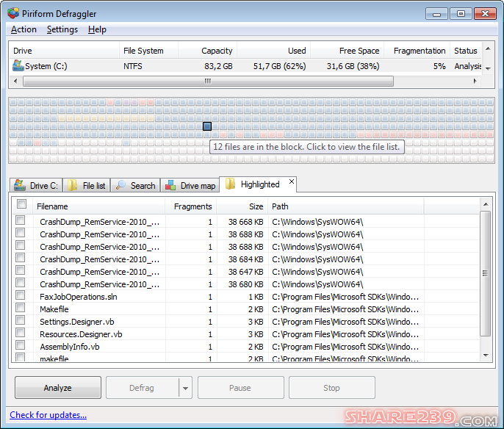Open the Settings menu
Image resolution: width=504 pixels, height=429 pixels.
tap(62, 29)
